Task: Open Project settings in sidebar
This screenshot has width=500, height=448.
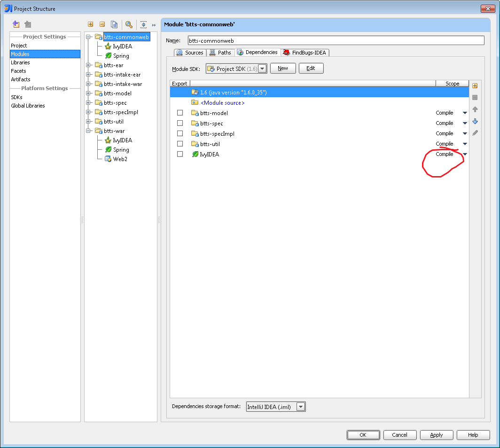Action: [19, 46]
